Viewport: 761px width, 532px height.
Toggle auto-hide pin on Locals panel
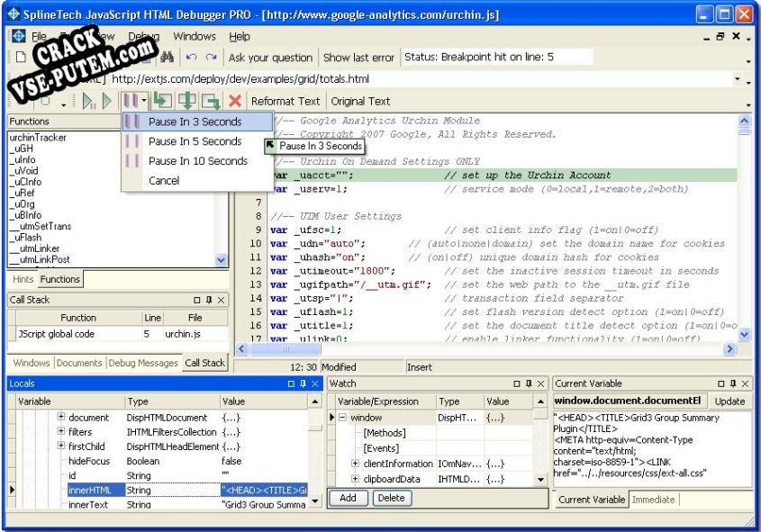click(303, 383)
